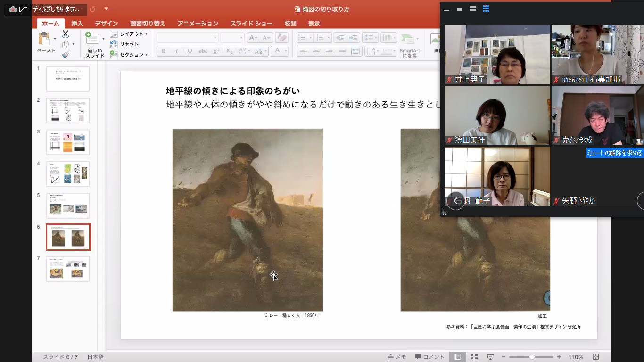Click the ペースト (Paste) clipboard icon

tap(44, 39)
